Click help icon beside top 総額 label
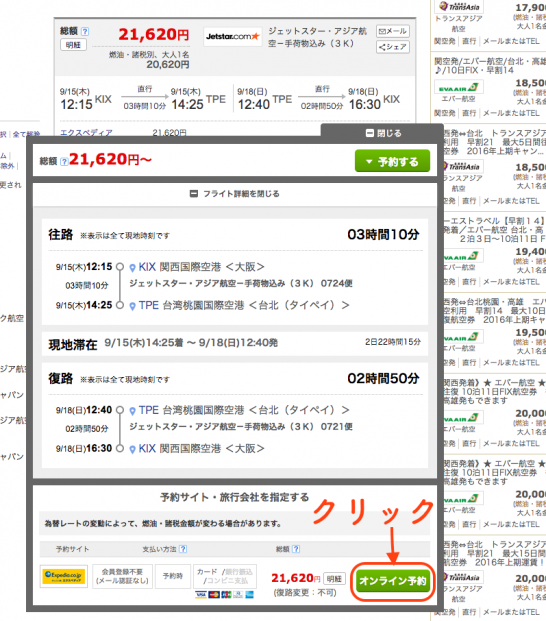Image resolution: width=546 pixels, height=621 pixels. 85,31
